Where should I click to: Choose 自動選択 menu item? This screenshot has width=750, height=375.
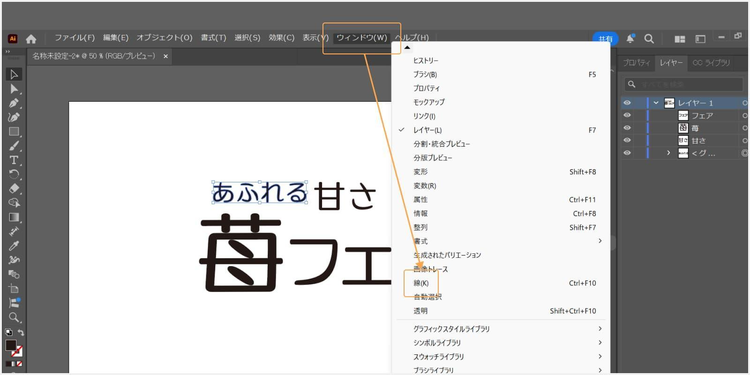tap(501, 297)
